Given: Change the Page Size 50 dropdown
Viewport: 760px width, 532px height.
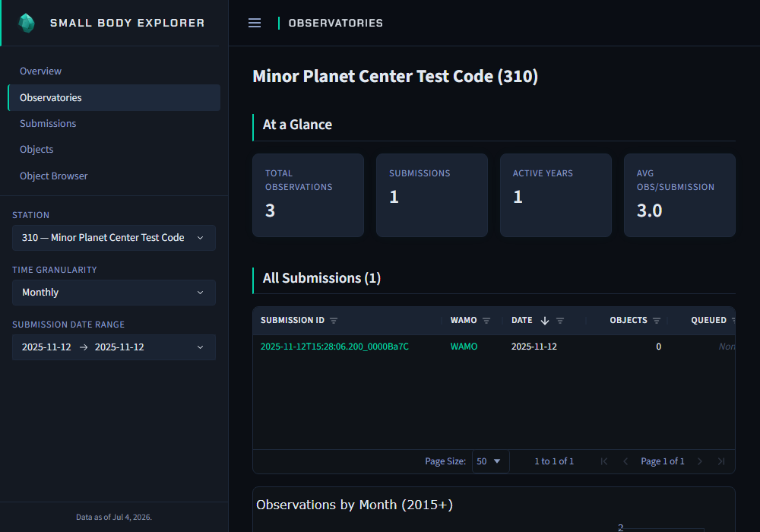Looking at the screenshot, I should pyautogui.click(x=490, y=461).
